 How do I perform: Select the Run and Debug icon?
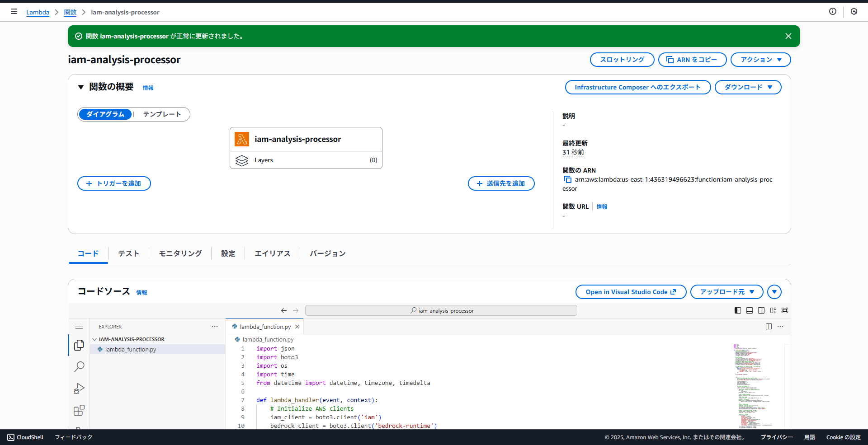[x=79, y=389]
